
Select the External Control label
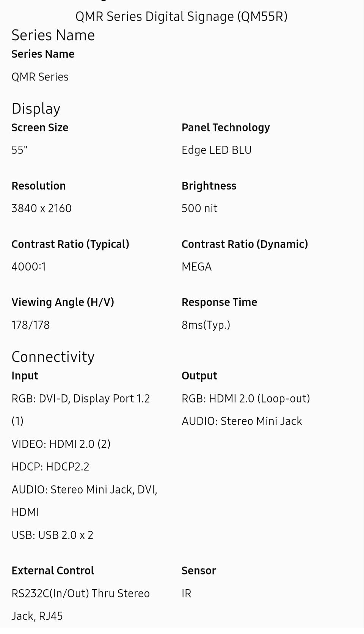click(53, 571)
